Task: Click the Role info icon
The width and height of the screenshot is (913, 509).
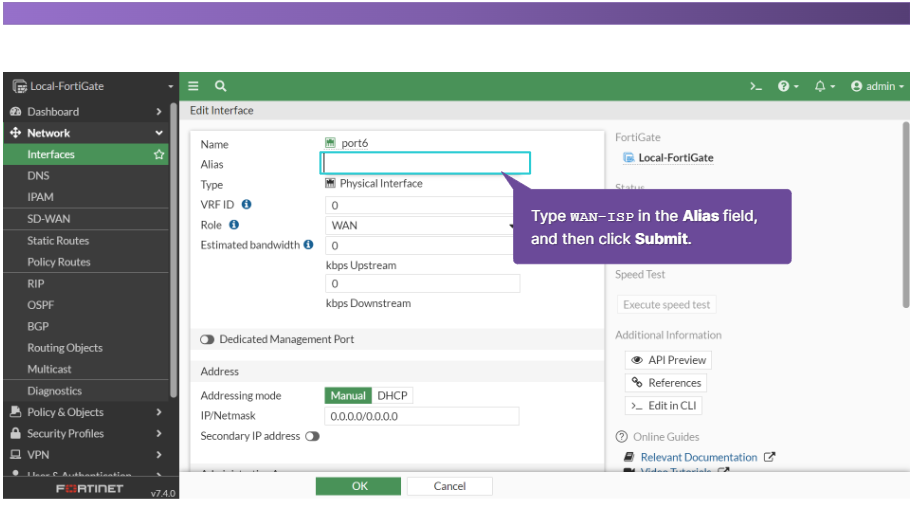Action: [x=233, y=225]
